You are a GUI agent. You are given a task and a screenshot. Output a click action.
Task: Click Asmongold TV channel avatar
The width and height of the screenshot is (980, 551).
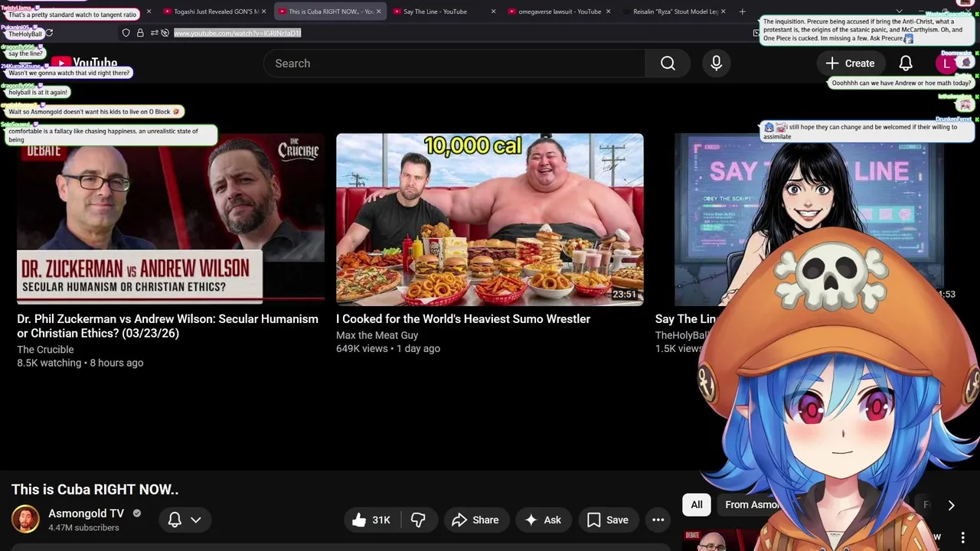[25, 520]
